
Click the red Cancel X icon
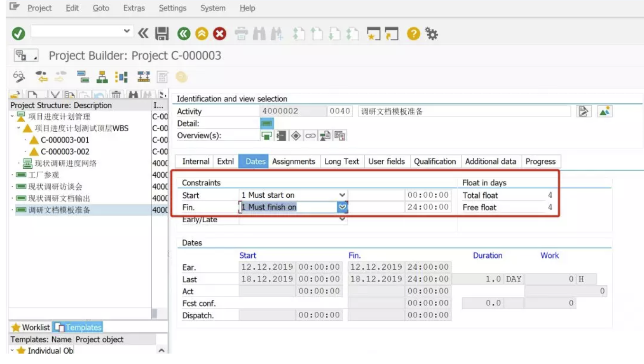pos(219,34)
